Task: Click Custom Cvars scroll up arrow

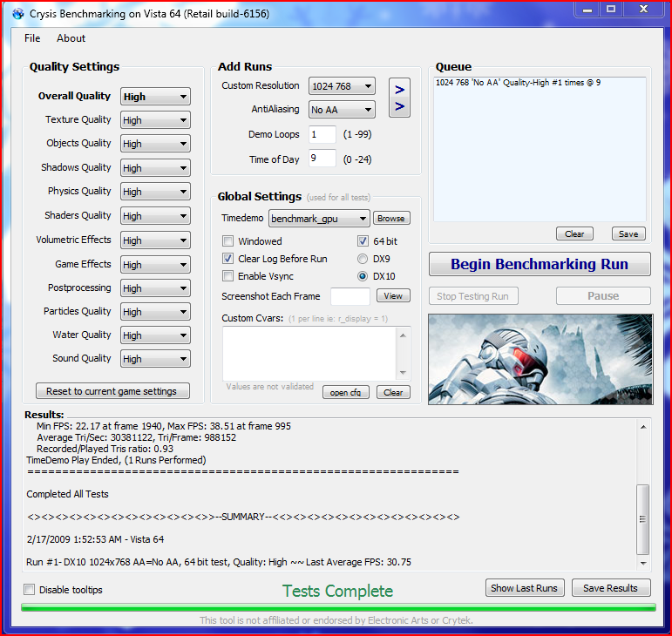Action: [403, 335]
